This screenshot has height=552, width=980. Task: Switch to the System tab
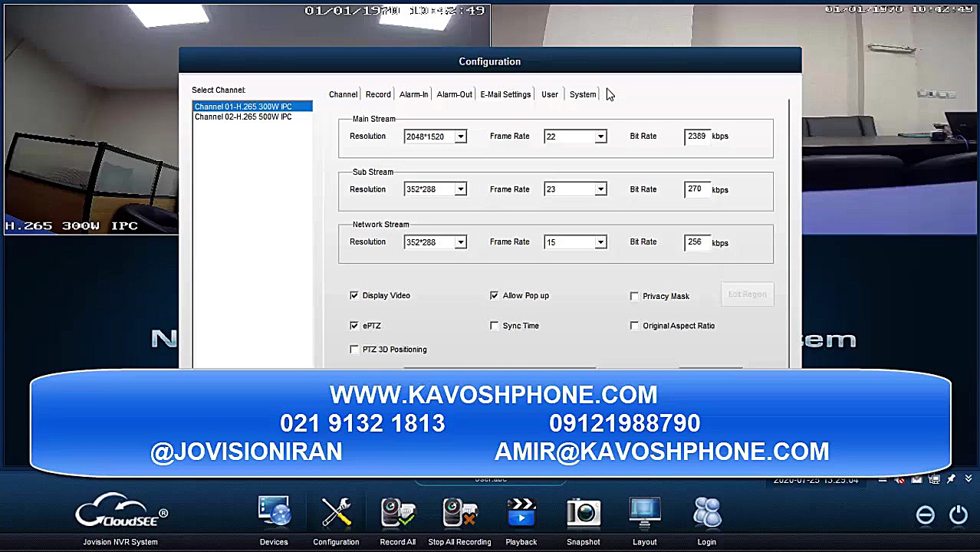583,94
